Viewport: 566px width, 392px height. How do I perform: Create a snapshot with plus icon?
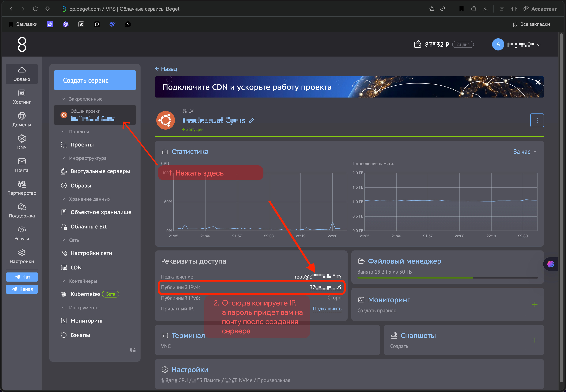tap(534, 340)
